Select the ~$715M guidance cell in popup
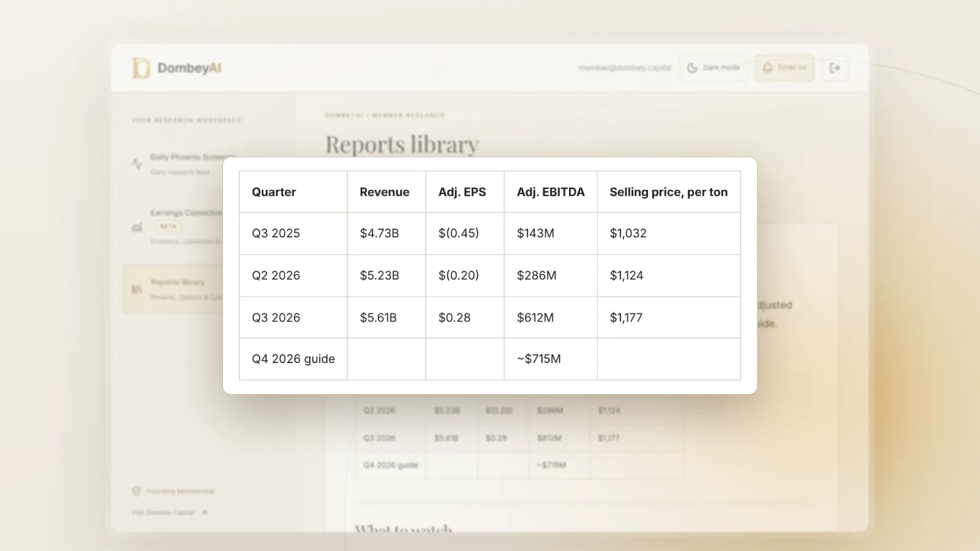Image resolution: width=980 pixels, height=551 pixels. 551,359
